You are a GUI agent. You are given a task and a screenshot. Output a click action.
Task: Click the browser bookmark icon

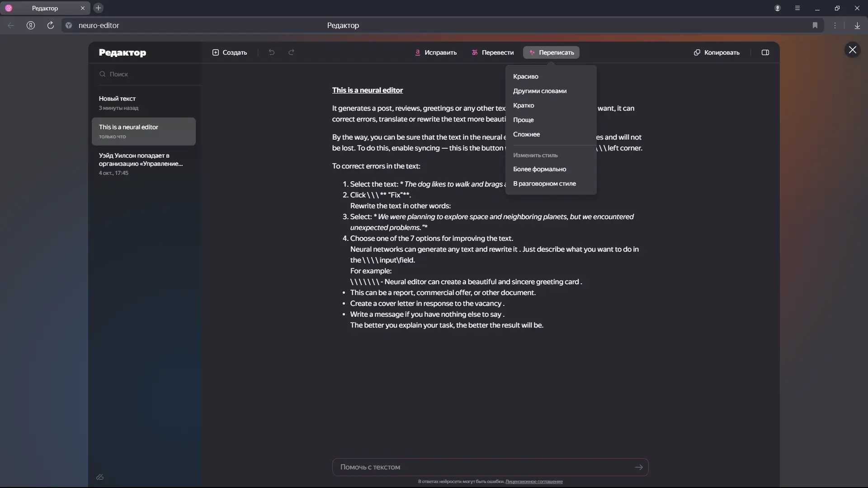point(815,25)
